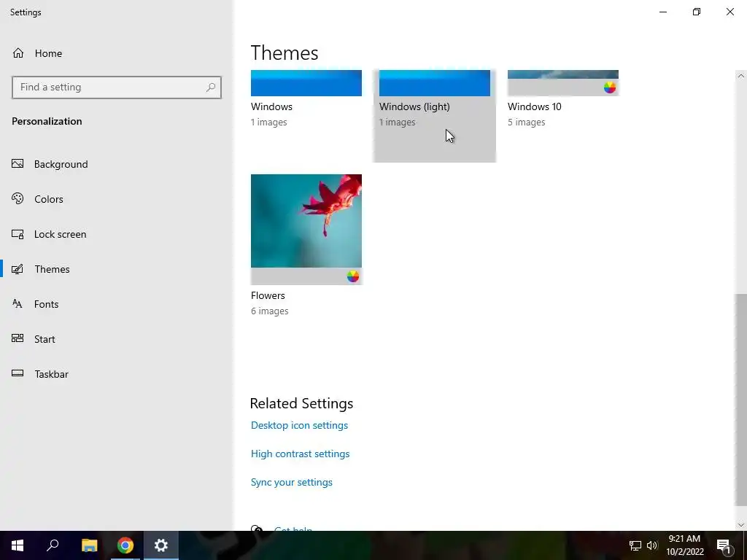Click the '6 images' label under Flowers
The width and height of the screenshot is (747, 560).
pyautogui.click(x=269, y=311)
